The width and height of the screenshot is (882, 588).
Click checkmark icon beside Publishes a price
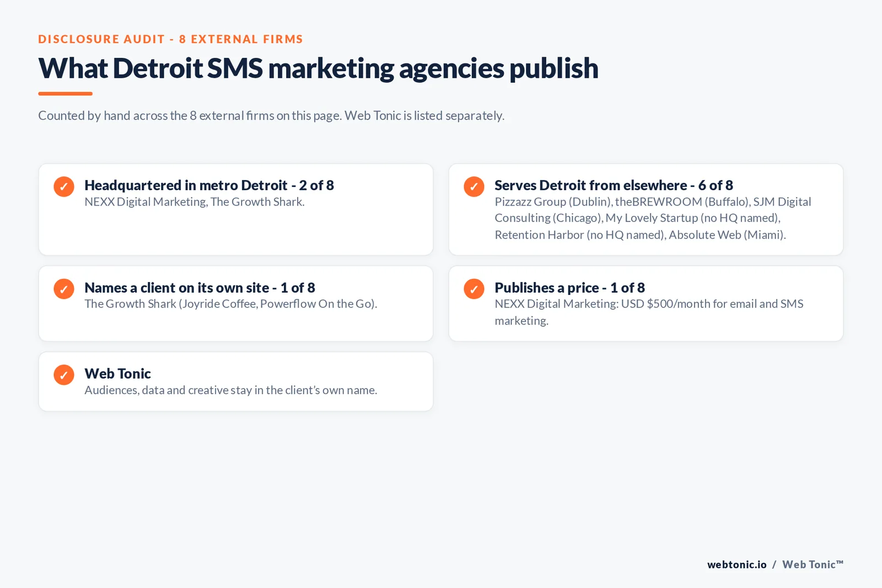coord(474,289)
